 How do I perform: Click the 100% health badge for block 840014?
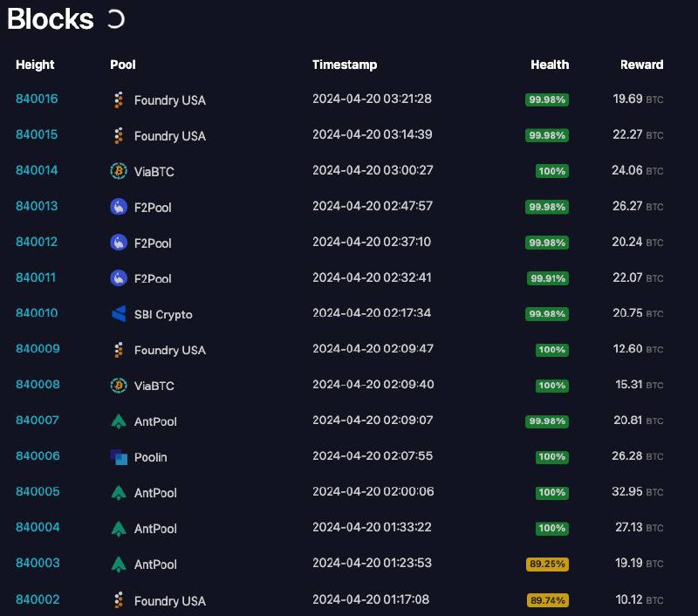click(x=552, y=171)
